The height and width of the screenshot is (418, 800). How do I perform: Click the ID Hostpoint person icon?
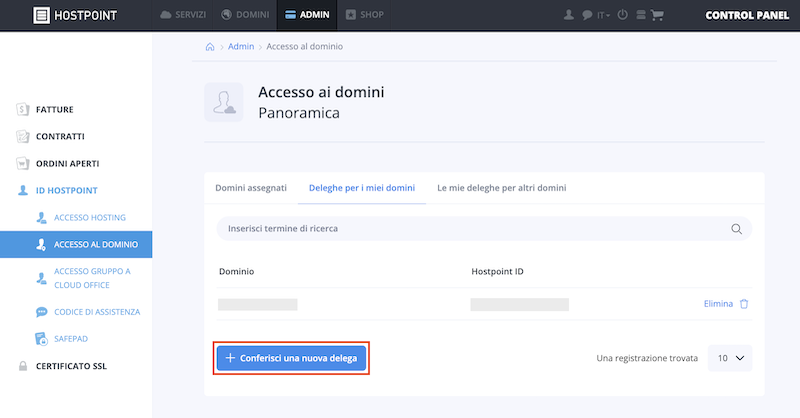coord(22,190)
